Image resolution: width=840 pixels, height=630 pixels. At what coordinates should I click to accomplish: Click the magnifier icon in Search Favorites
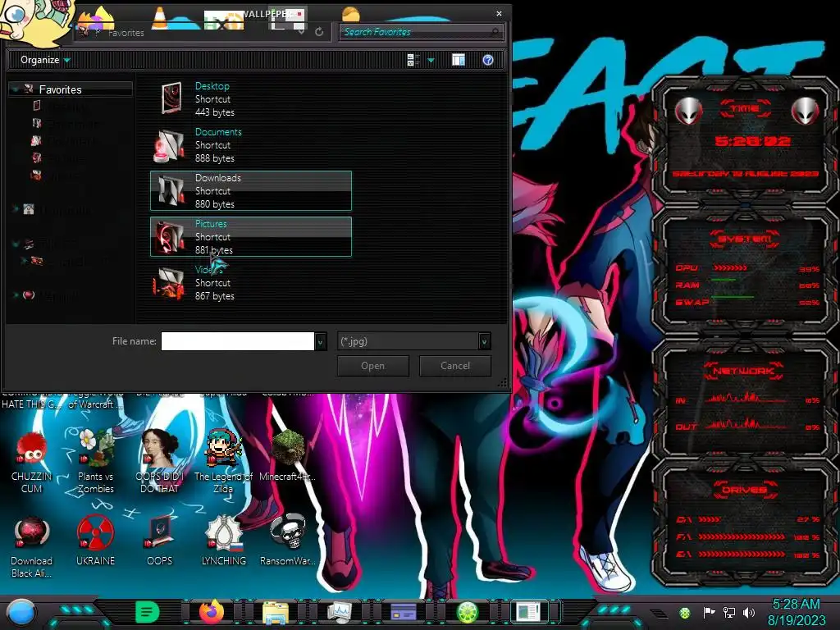(495, 32)
